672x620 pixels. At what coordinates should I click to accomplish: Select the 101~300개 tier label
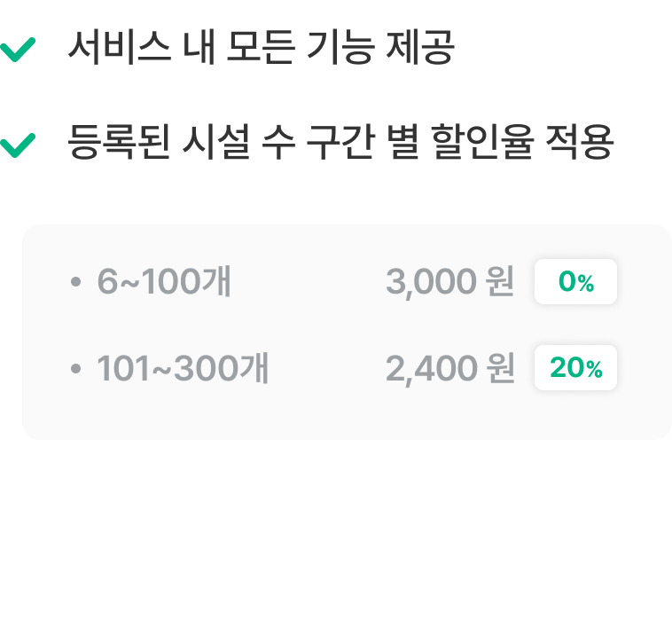[183, 368]
